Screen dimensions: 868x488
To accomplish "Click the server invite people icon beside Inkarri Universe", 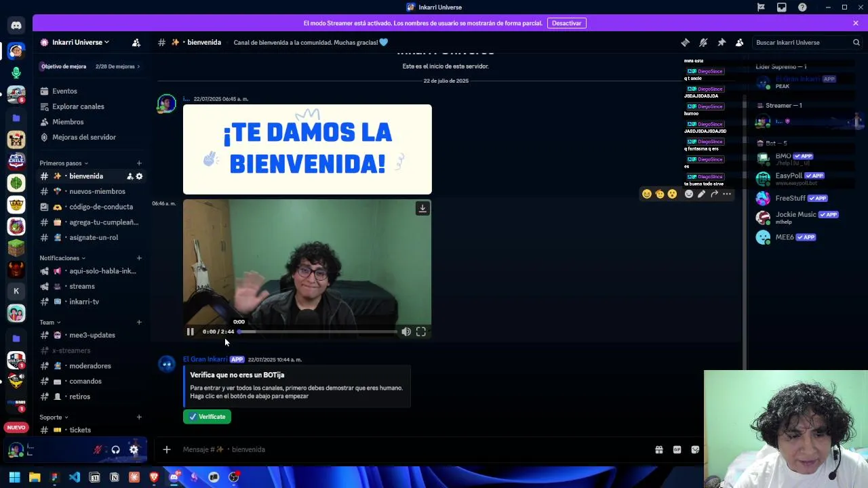I will [x=136, y=42].
